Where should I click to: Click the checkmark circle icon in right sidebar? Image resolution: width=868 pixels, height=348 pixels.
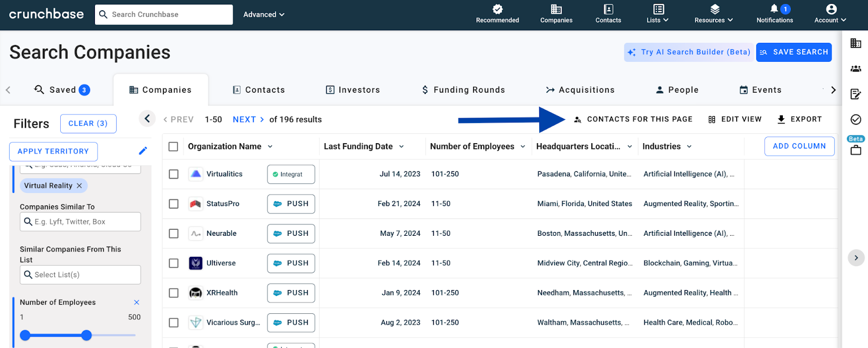(x=856, y=119)
